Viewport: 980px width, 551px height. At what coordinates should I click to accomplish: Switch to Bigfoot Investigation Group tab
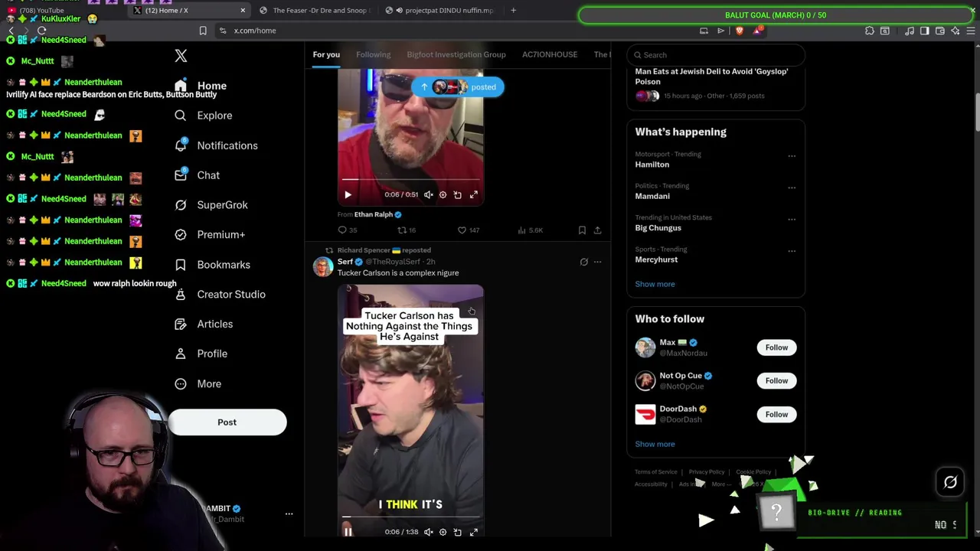pos(456,54)
